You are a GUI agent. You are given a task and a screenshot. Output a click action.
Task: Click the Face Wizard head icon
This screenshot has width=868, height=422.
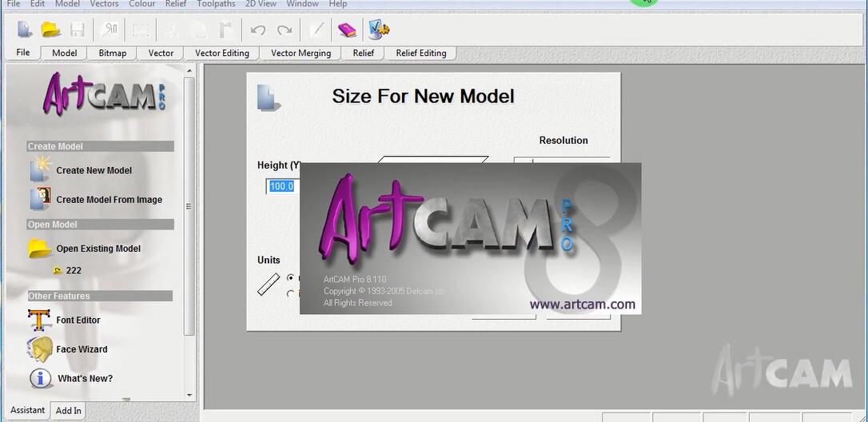pos(40,349)
